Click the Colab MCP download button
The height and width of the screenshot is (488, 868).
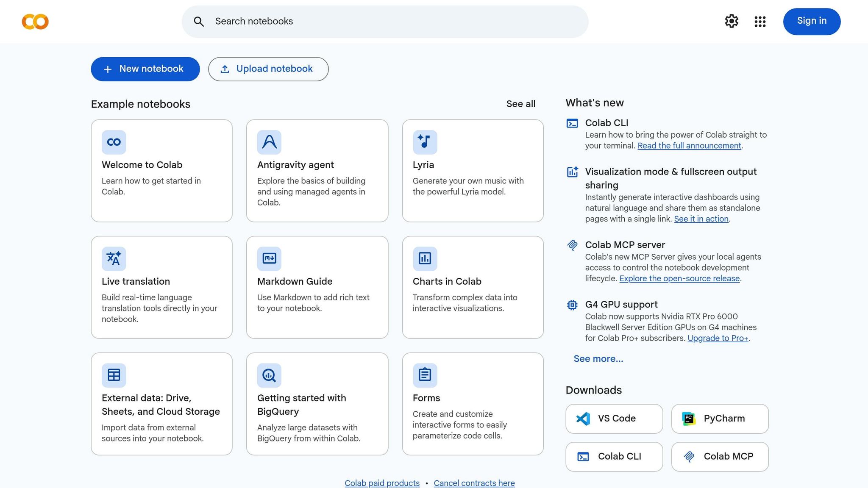(x=720, y=457)
